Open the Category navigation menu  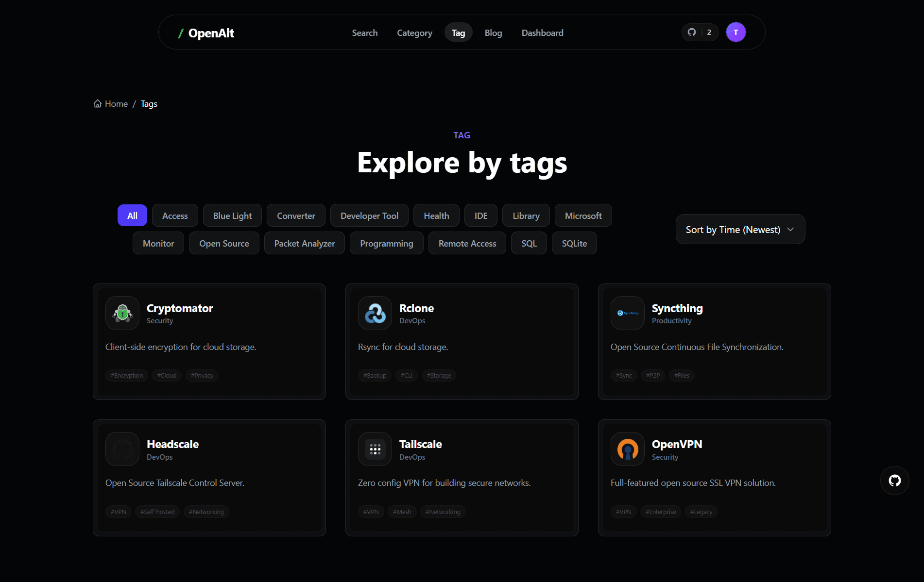coord(414,33)
